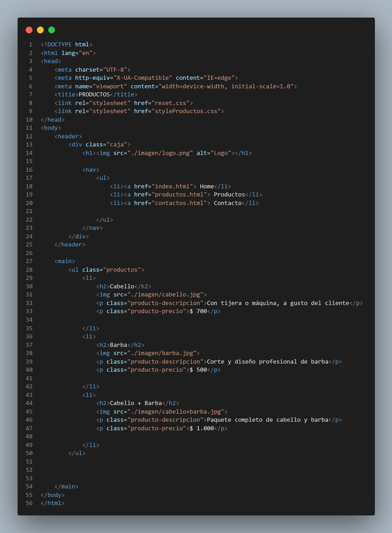Viewport: 392px width, 533px height.
Task: Click the price text $ 700
Action: (198, 311)
